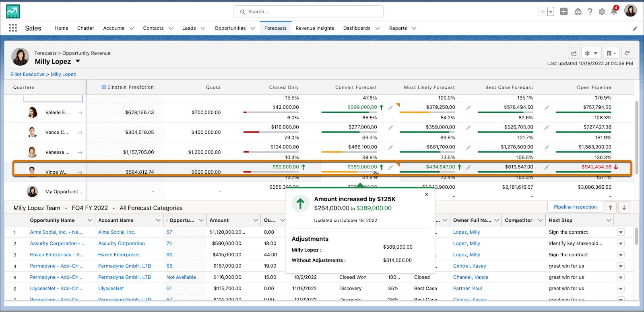This screenshot has width=644, height=312.
Task: Expand the Leads tab dropdown chevron
Action: [x=203, y=28]
